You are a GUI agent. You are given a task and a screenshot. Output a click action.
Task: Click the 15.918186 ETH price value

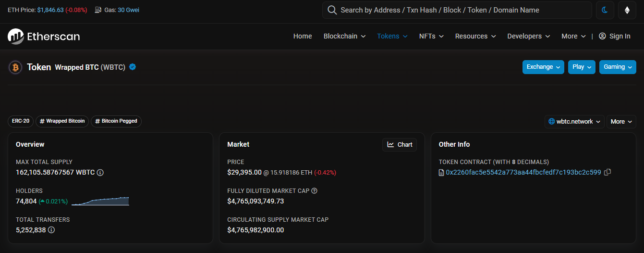coord(291,172)
